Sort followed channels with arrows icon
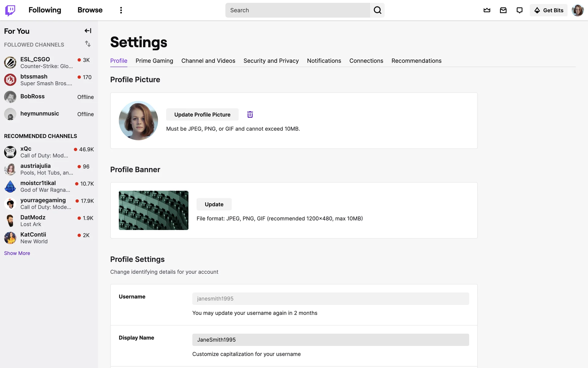 point(88,44)
